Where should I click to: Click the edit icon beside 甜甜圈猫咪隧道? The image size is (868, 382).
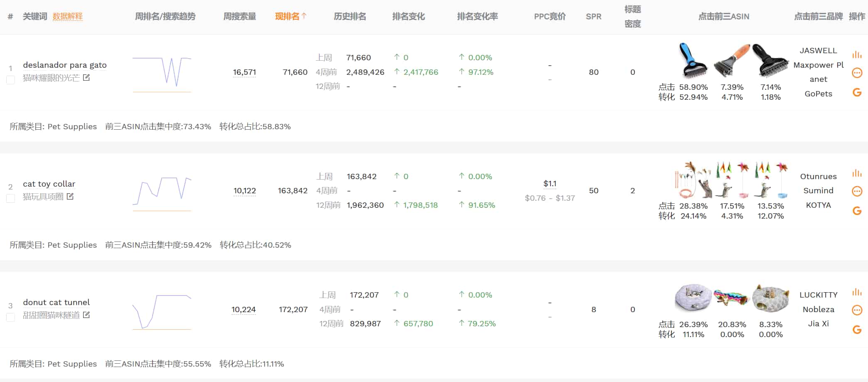point(86,315)
